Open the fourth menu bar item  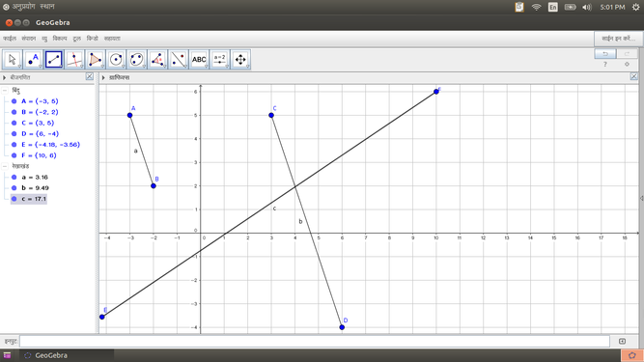tap(60, 39)
